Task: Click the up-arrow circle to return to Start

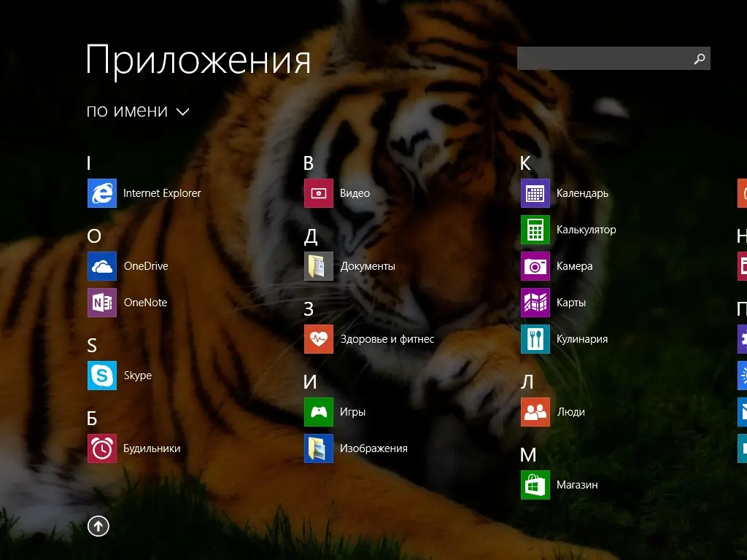Action: pos(98,526)
